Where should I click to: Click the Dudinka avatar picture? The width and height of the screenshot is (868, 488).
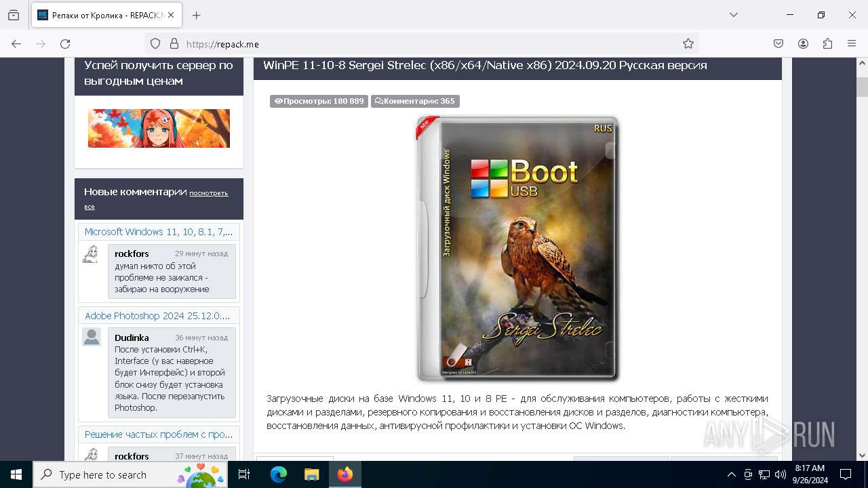click(x=92, y=337)
